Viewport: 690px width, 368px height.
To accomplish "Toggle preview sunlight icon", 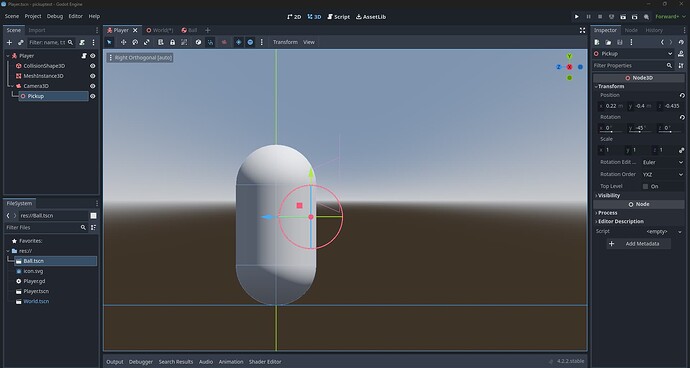I will [x=239, y=42].
